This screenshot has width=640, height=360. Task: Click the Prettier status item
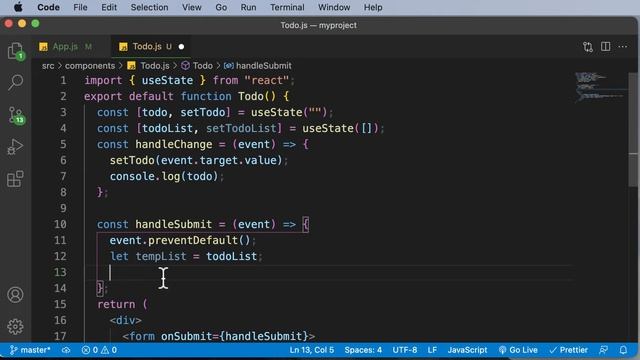(569, 350)
